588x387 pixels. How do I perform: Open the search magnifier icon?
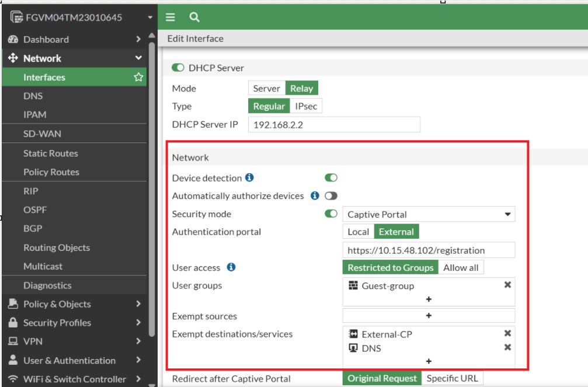point(194,18)
